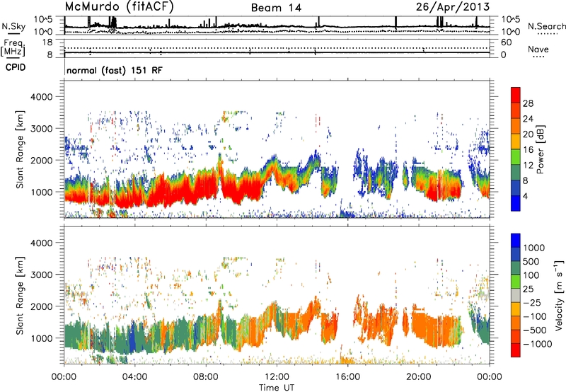Click the "N.Sky" legend label
566x392 pixels.
pyautogui.click(x=13, y=26)
